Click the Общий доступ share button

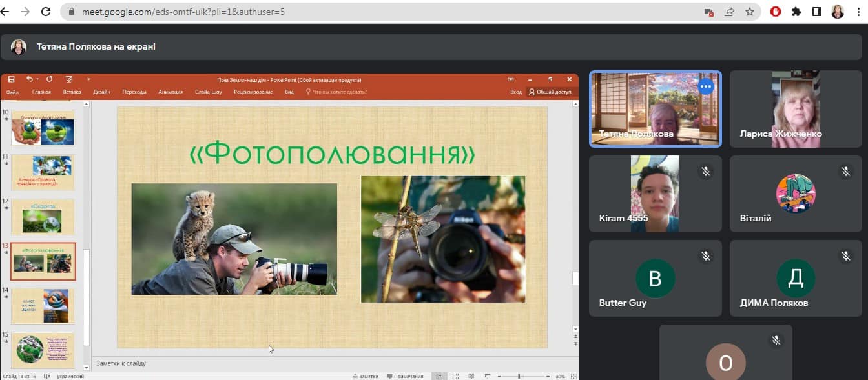(x=550, y=92)
